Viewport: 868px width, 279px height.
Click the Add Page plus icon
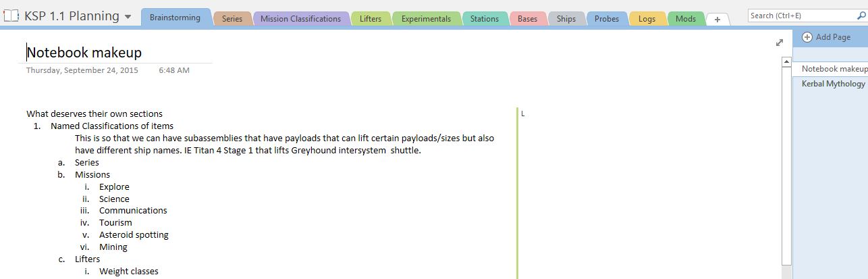807,37
